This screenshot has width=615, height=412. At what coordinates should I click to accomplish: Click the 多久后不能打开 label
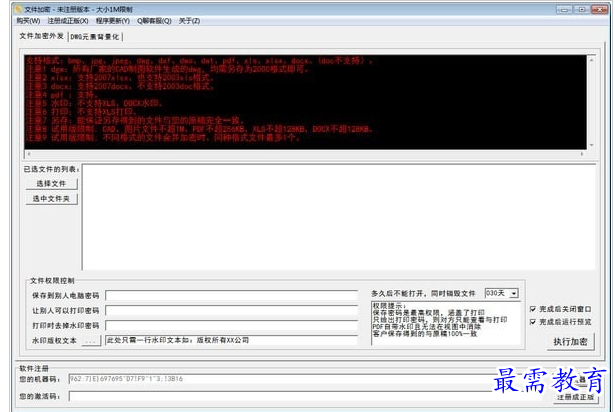coord(423,294)
